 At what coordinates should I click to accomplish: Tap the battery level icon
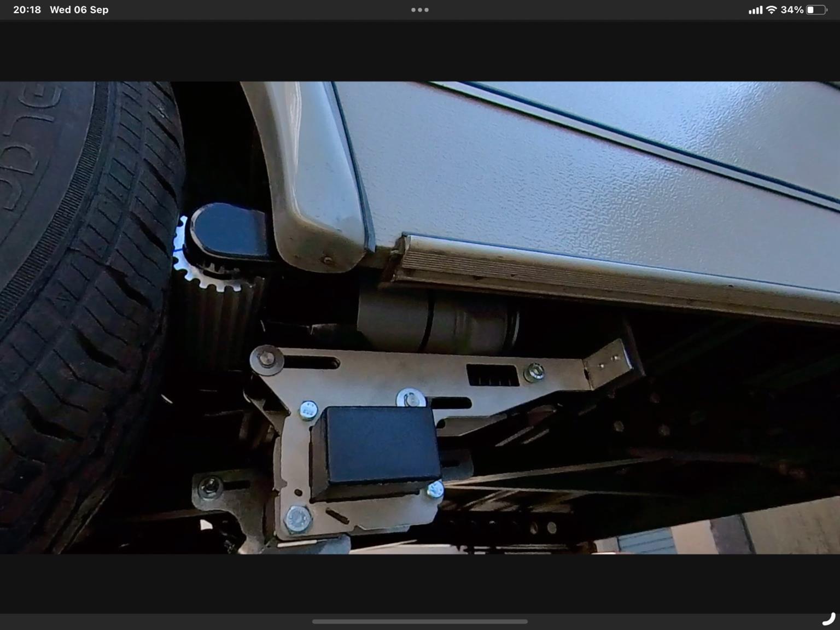pos(815,10)
